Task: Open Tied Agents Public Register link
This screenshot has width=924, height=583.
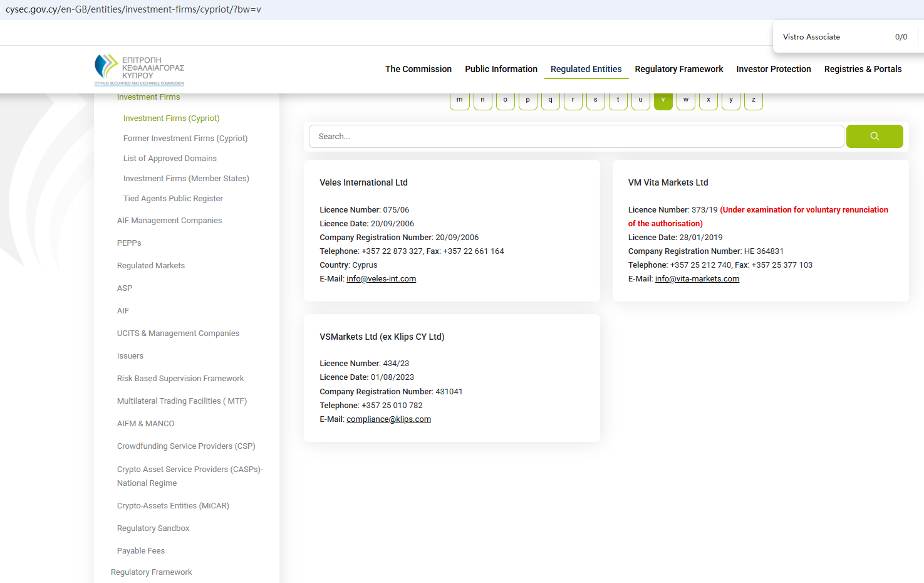Action: point(173,199)
